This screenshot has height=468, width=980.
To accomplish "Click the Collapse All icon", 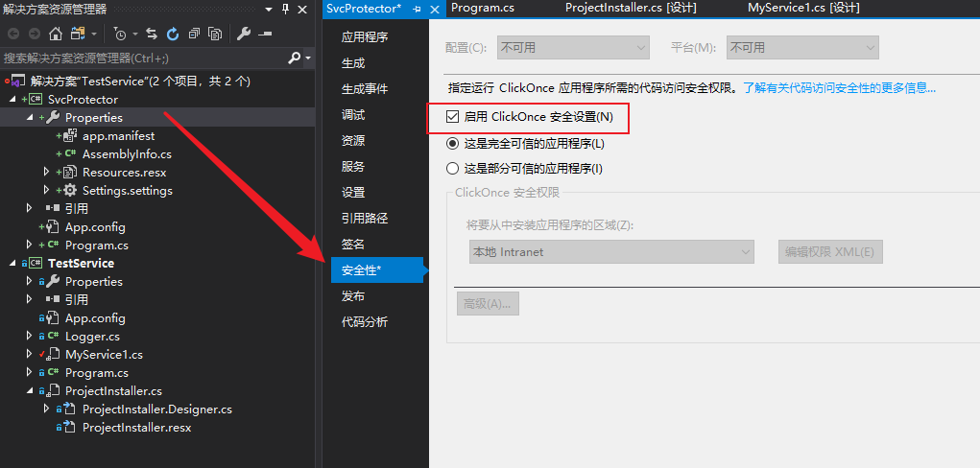I will pos(194,34).
